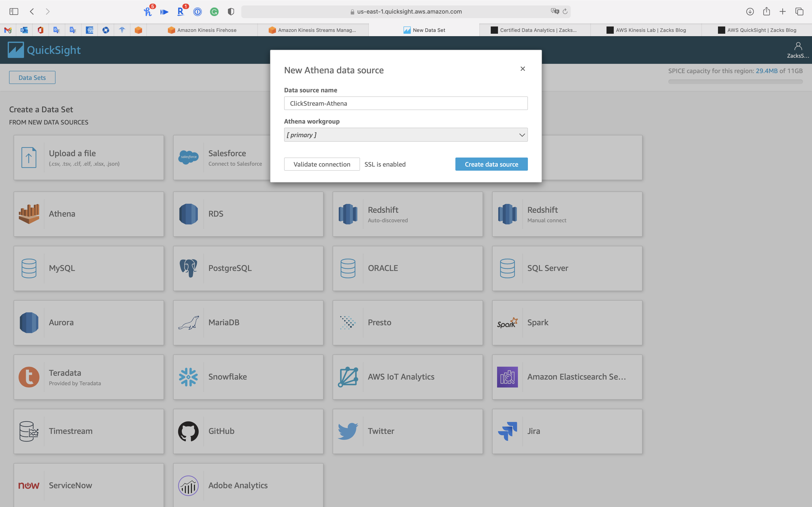Open the user account icon menu
The height and width of the screenshot is (507, 812).
(798, 46)
